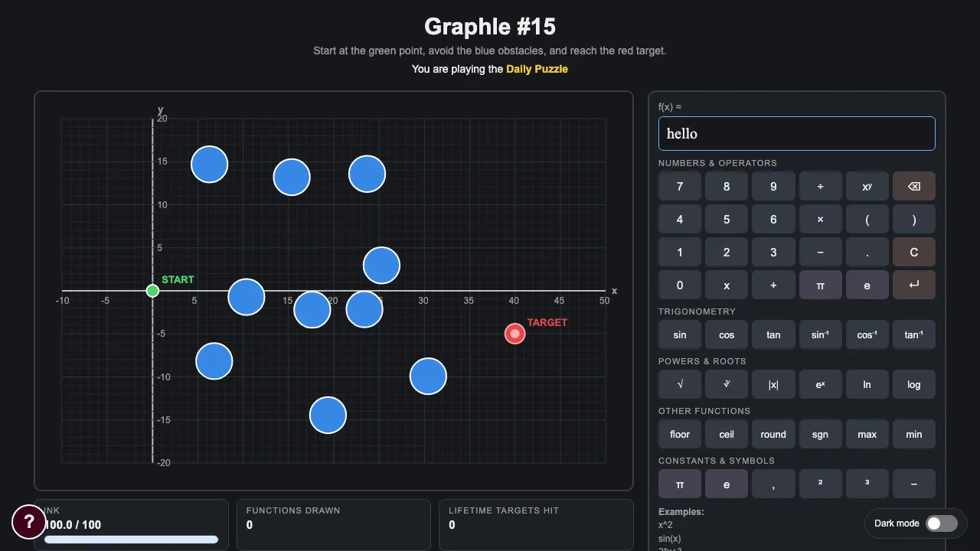Viewport: 980px width, 551px height.
Task: Insert the ceil function
Action: (727, 434)
